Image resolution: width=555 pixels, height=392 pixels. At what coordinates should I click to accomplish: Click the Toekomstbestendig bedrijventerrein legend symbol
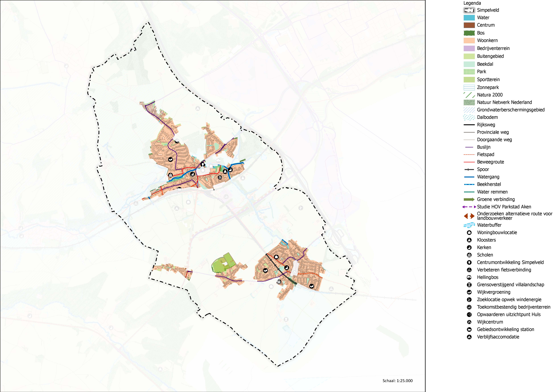point(469,307)
